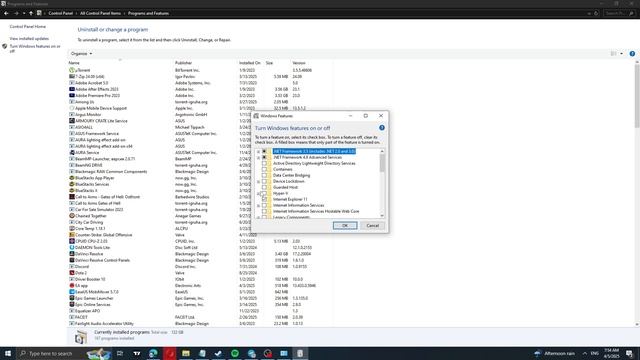
Task: Open Task View on the taskbar
Action: [120, 353]
